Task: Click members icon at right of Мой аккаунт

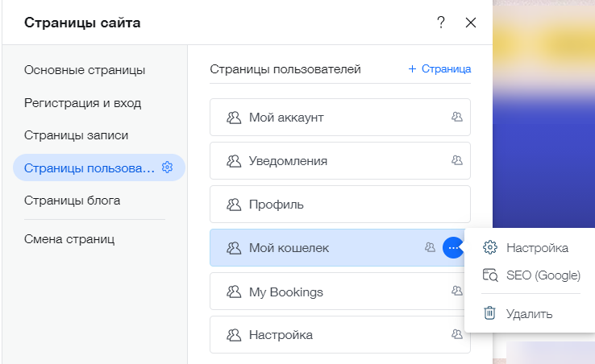Action: coord(457,117)
